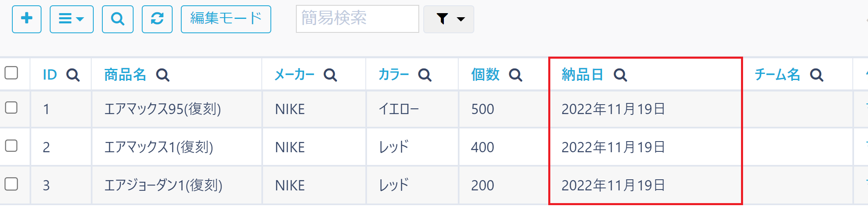
Task: Click search icon beside チーム名 column
Action: 817,75
